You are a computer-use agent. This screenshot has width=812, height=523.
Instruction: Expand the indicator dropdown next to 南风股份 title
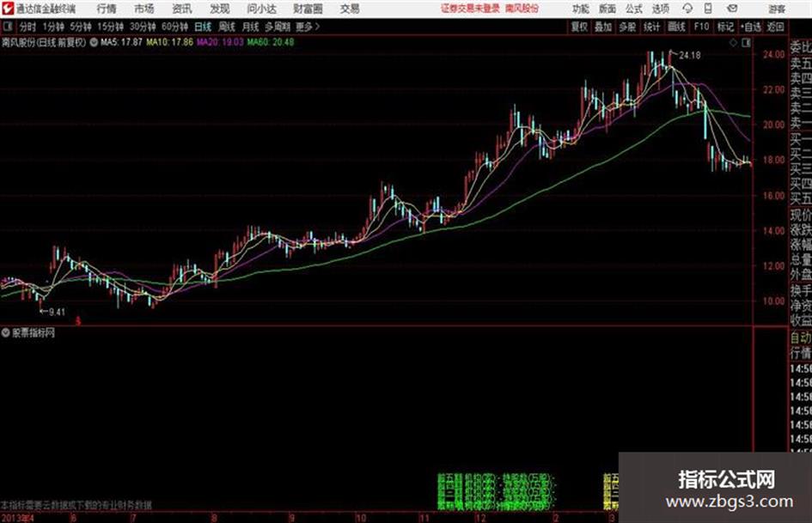[x=94, y=42]
